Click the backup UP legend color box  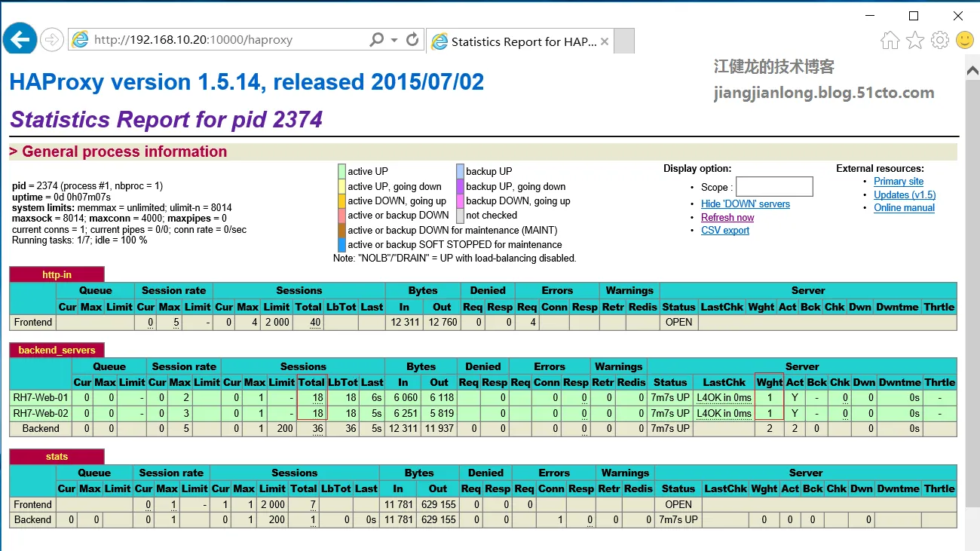pyautogui.click(x=460, y=171)
